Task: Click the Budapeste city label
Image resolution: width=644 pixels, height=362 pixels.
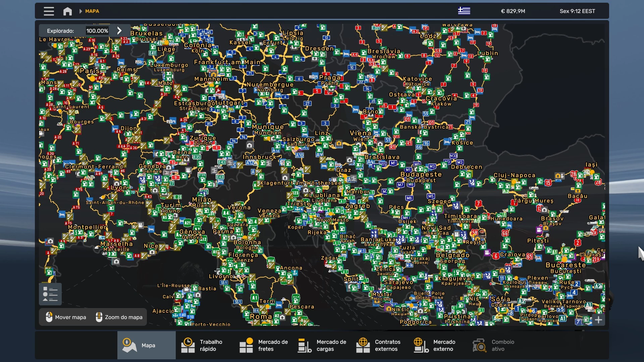Action: (421, 174)
